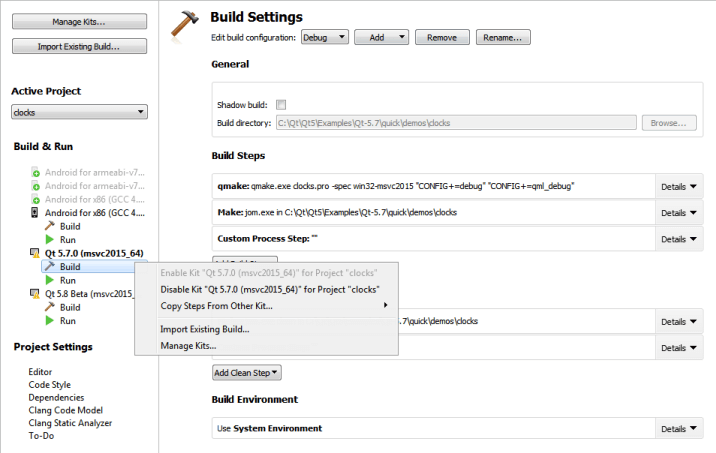Image resolution: width=716 pixels, height=453 pixels.
Task: Choose Disable Kit "Qt 5.7.0" in the context menu
Action: 270,290
